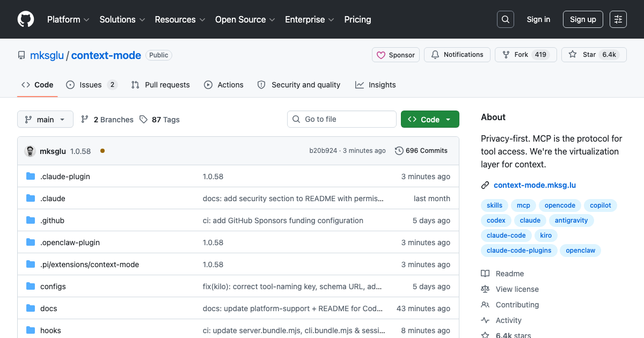Image resolution: width=644 pixels, height=338 pixels.
Task: Click the Contributing people icon
Action: click(485, 305)
